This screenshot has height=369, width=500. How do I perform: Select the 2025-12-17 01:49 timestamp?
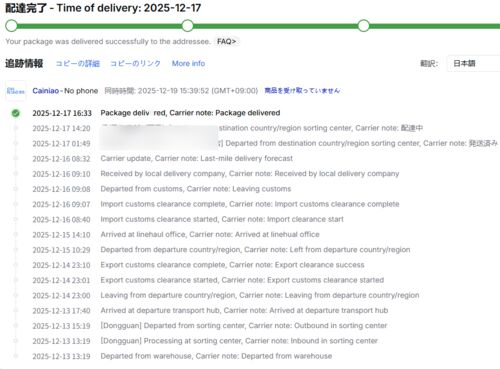point(61,144)
